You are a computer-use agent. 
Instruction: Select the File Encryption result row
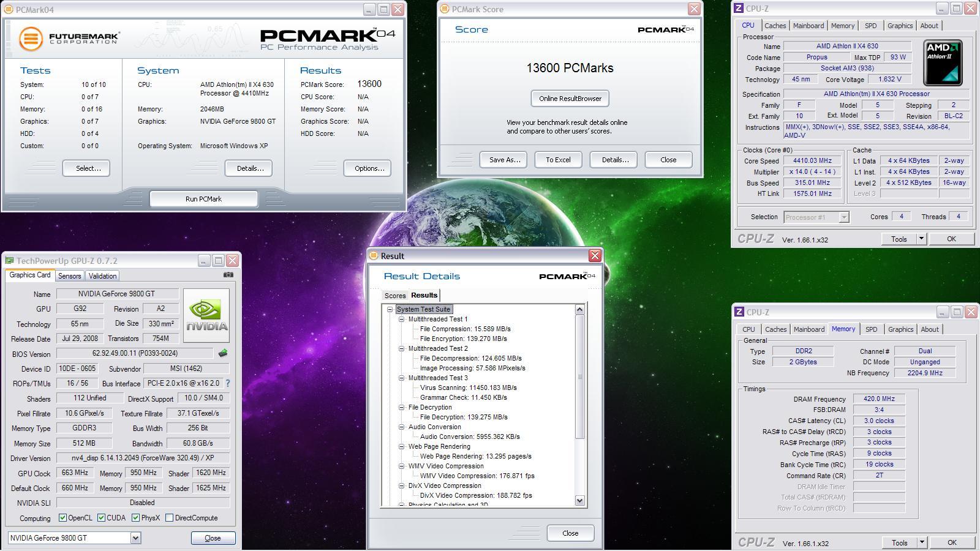(x=464, y=339)
